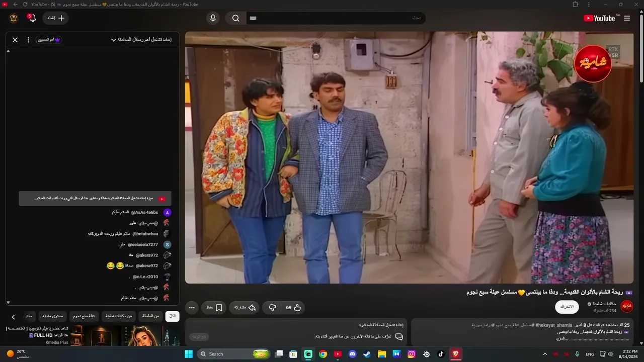Open the notifications bell with 5 badge
This screenshot has height=362, width=644.
point(32,18)
